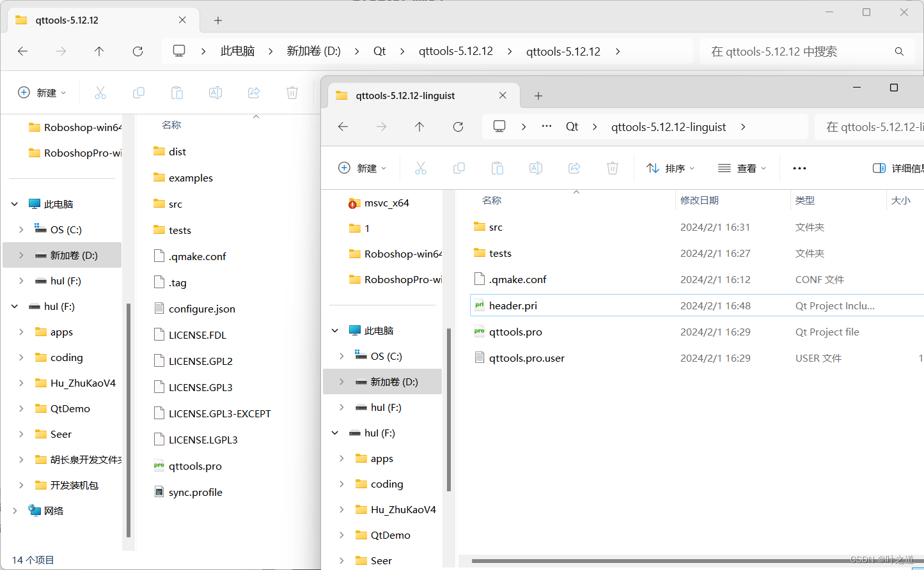Add a new tab in the rear window

[x=218, y=20]
